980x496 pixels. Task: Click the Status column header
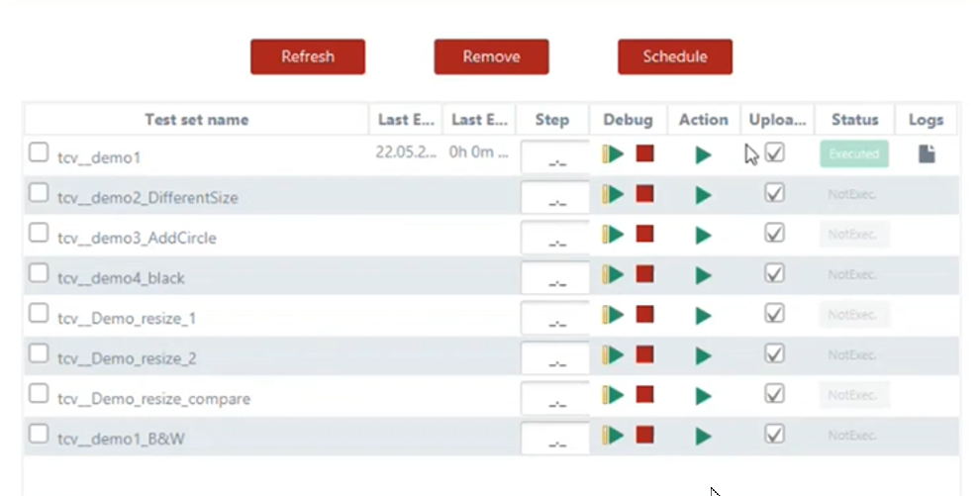[854, 120]
